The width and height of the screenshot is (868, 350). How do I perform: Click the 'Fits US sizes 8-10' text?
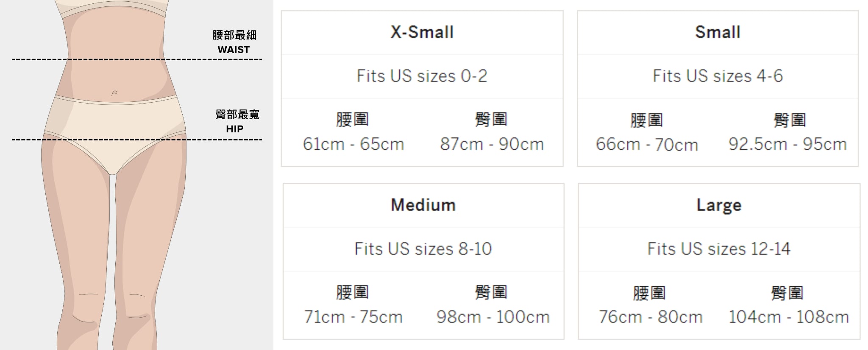(423, 249)
